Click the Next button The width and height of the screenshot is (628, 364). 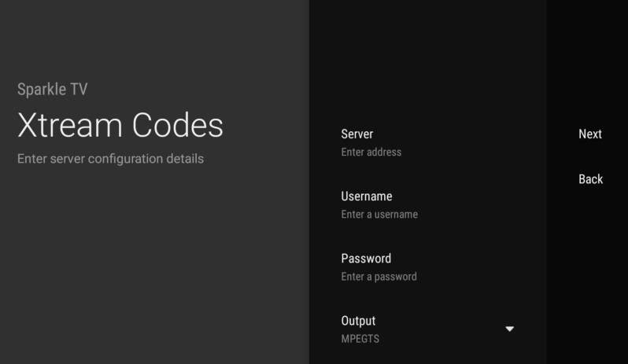pyautogui.click(x=589, y=134)
